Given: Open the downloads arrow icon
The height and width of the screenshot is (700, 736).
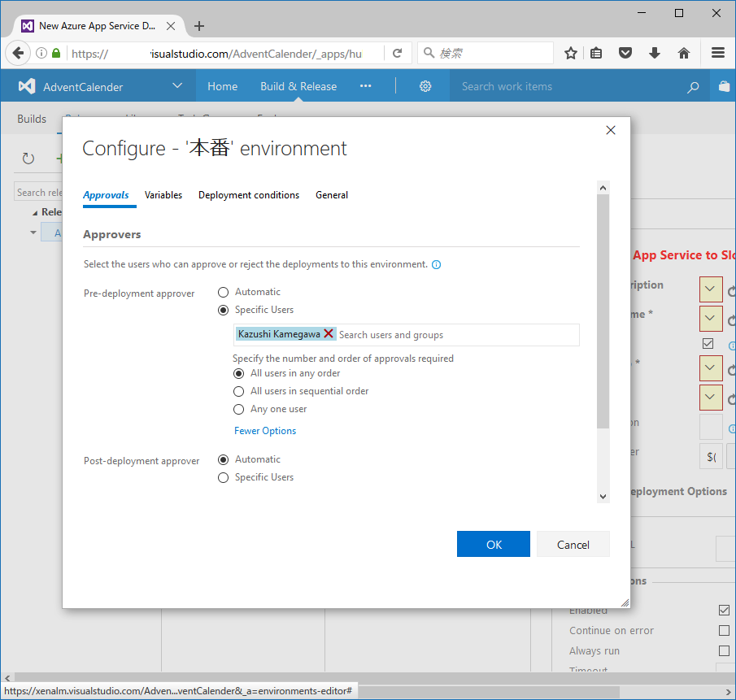Looking at the screenshot, I should pyautogui.click(x=655, y=53).
